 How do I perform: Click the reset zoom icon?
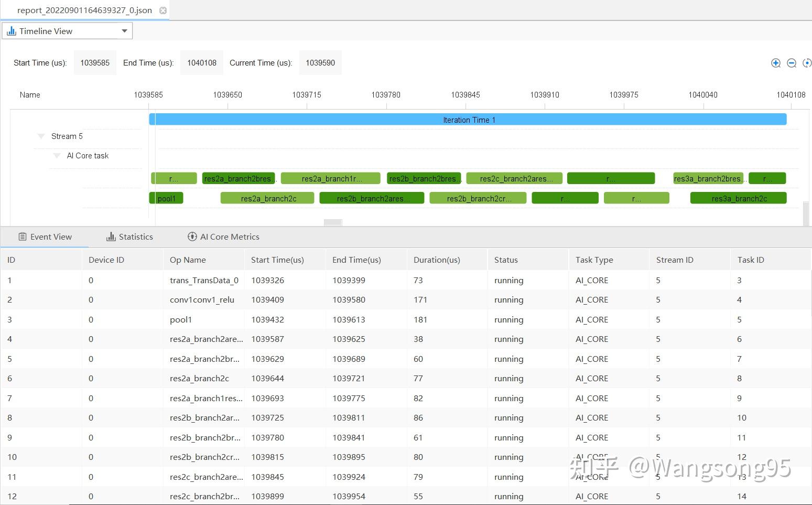coord(807,63)
